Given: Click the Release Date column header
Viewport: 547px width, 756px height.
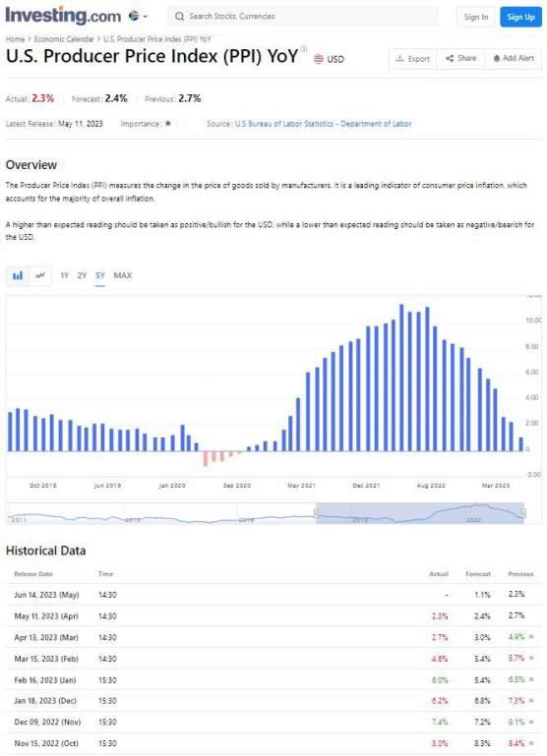Looking at the screenshot, I should 33,574.
